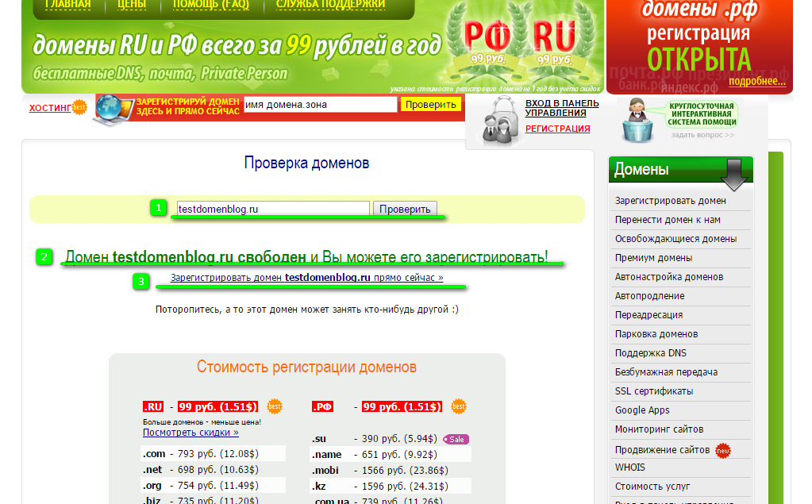Open 'Google Apps' sidebar item
The height and width of the screenshot is (504, 812).
642,410
